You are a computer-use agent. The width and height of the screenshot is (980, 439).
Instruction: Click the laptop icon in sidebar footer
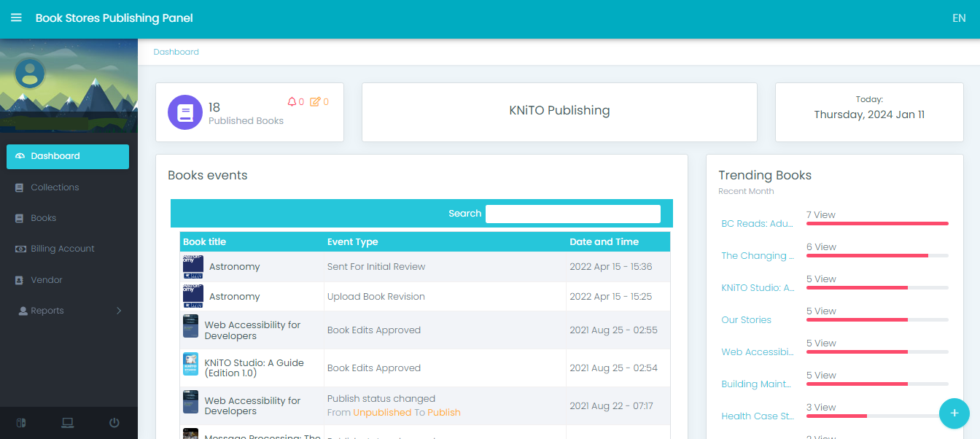[68, 423]
